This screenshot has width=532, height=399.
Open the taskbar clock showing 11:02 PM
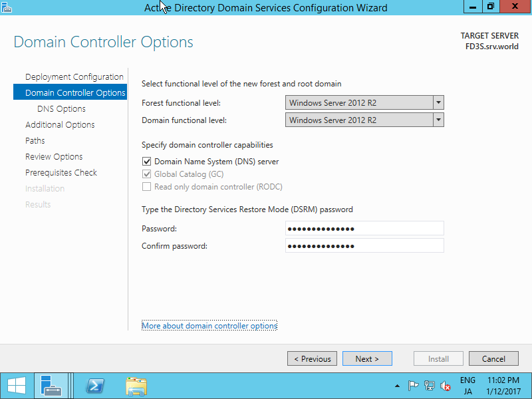point(503,386)
